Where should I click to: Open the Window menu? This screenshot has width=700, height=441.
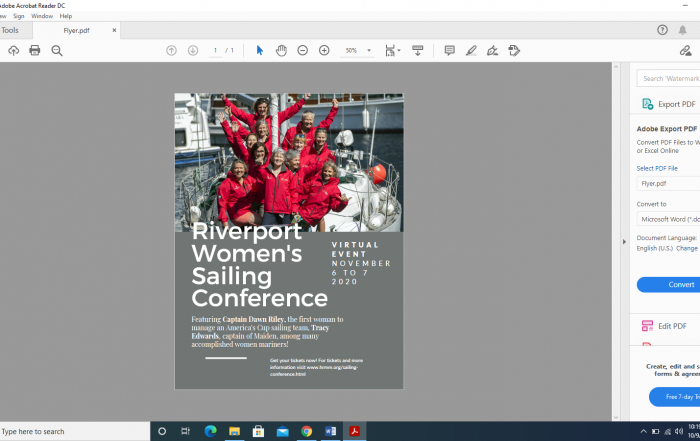pos(42,16)
